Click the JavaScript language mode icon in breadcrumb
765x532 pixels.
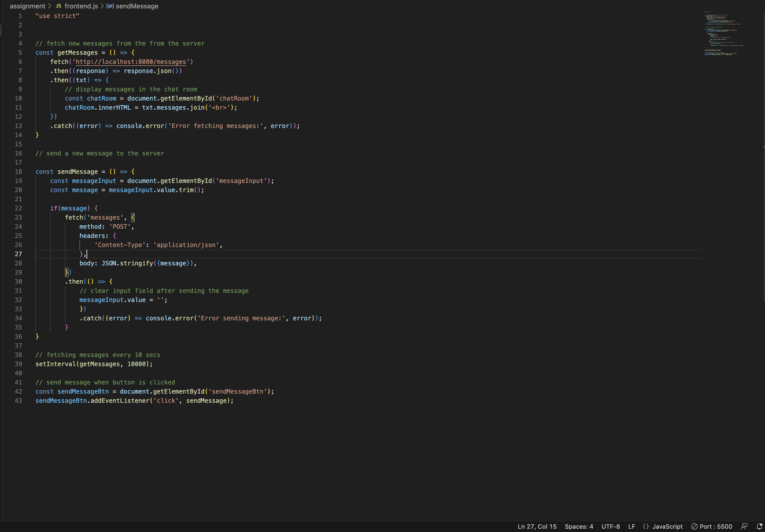click(x=58, y=6)
